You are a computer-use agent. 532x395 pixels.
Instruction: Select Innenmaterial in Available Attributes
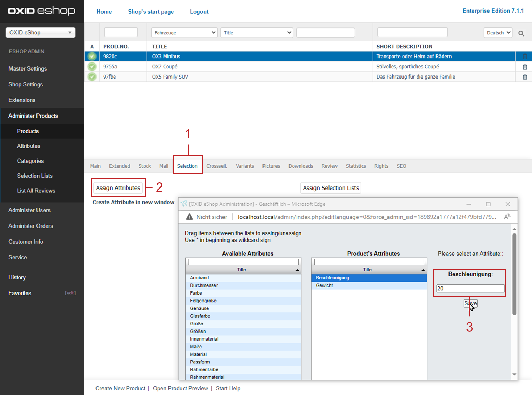244,339
